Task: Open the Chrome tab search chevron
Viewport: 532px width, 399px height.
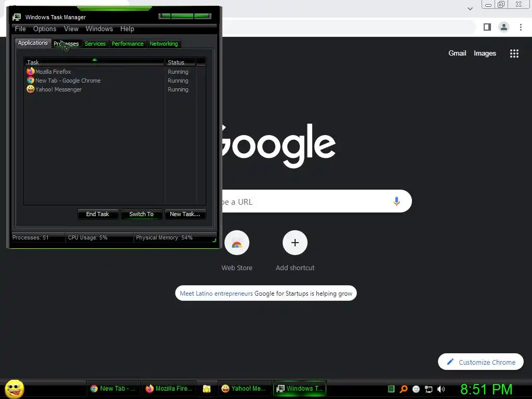Action: tap(470, 9)
